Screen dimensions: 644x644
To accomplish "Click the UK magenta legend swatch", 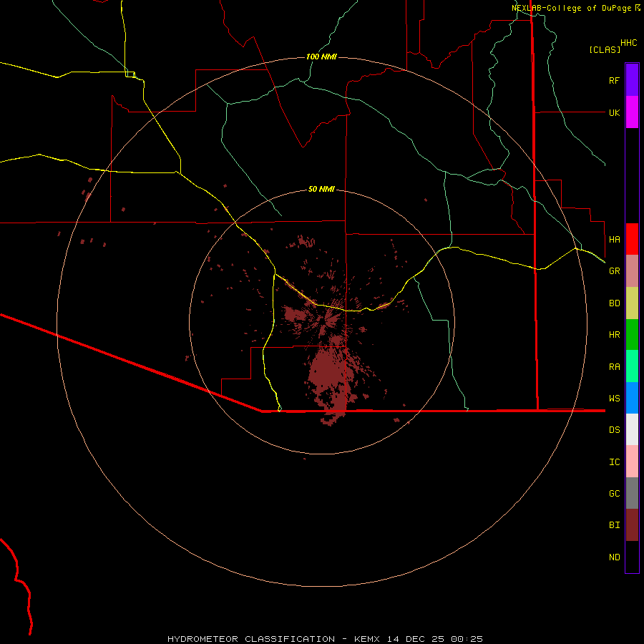I will pyautogui.click(x=632, y=112).
